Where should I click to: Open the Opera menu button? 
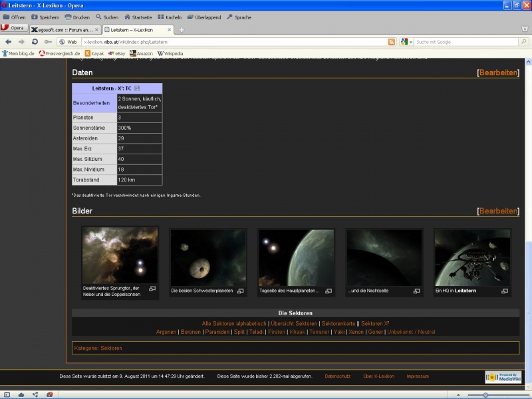pos(14,28)
